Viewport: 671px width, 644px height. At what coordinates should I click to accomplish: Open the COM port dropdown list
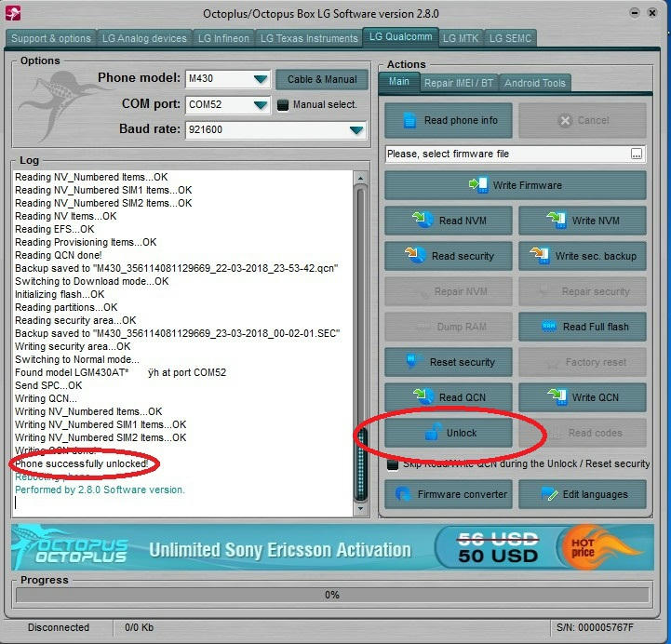(x=260, y=105)
